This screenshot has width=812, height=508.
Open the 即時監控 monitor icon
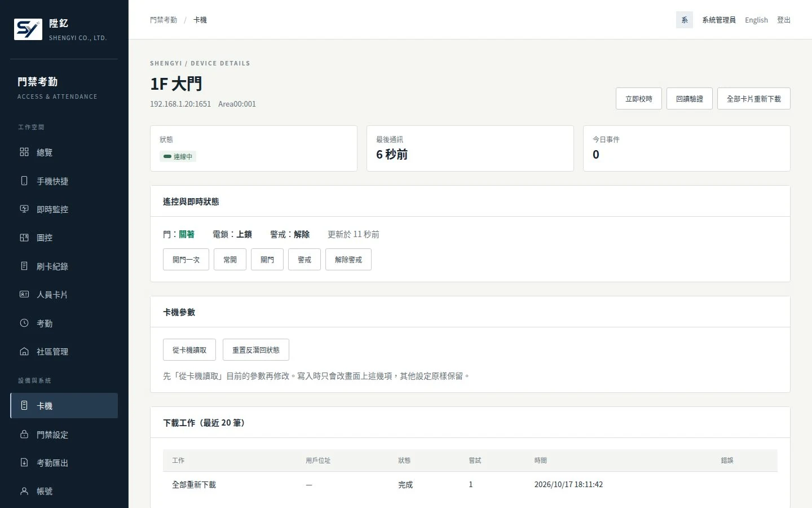[24, 209]
